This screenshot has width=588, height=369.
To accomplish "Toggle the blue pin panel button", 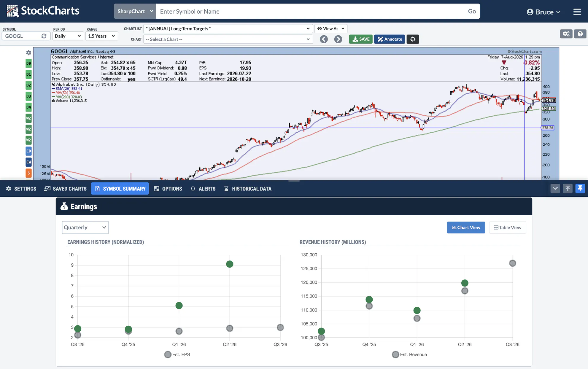I will (x=580, y=188).
